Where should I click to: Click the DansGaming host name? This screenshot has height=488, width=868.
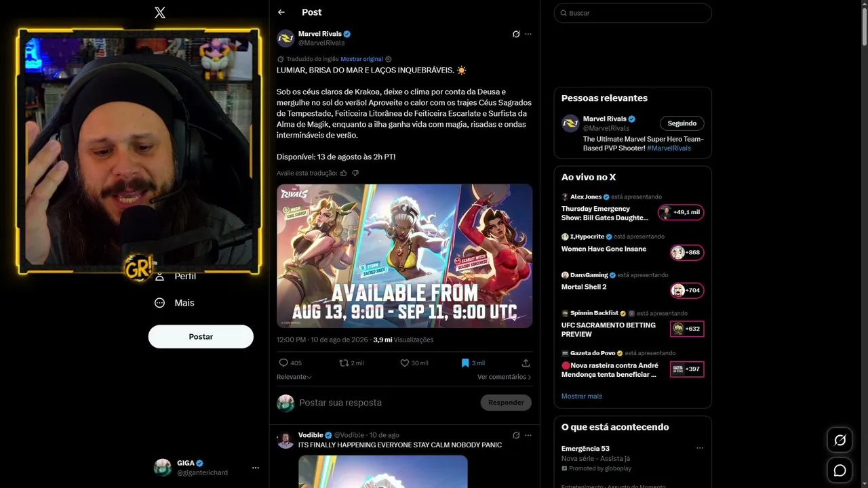[589, 275]
